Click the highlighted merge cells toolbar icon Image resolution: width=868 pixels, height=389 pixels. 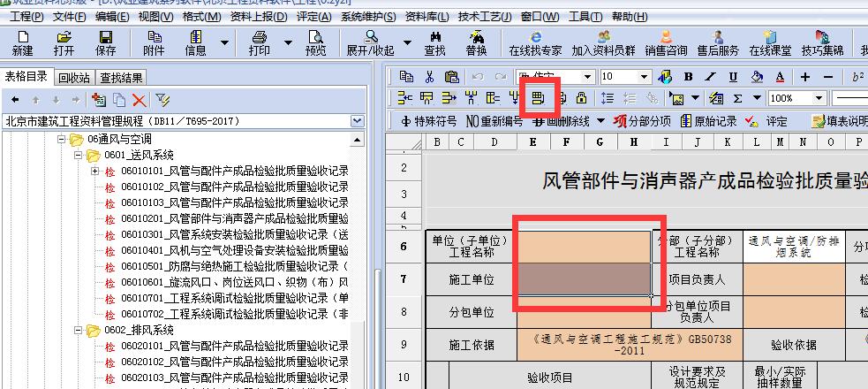coord(538,97)
